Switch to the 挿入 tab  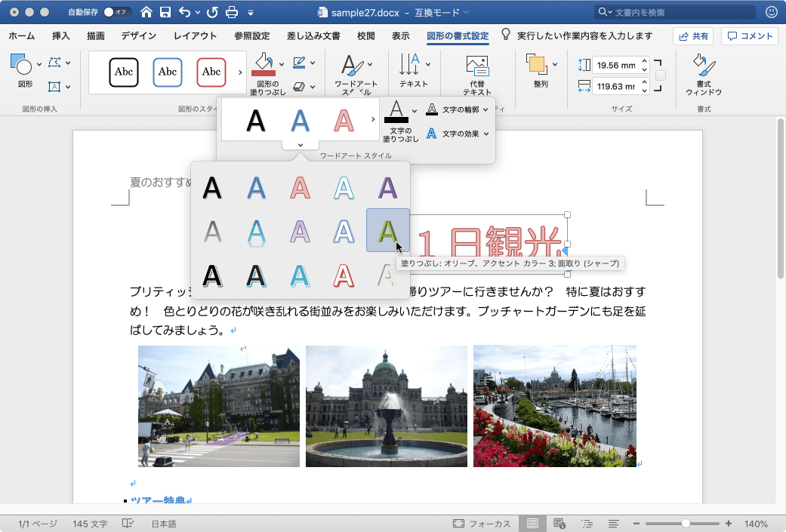coord(61,36)
